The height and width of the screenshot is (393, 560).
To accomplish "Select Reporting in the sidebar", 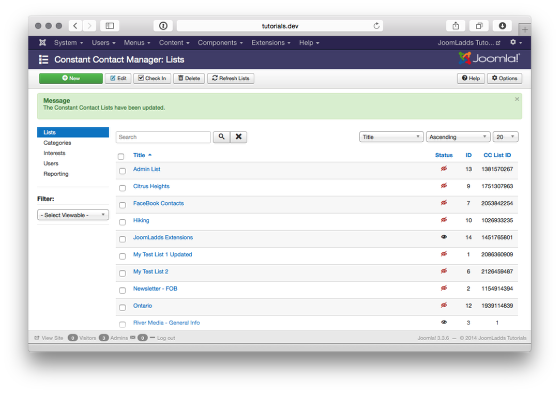I will tap(56, 174).
